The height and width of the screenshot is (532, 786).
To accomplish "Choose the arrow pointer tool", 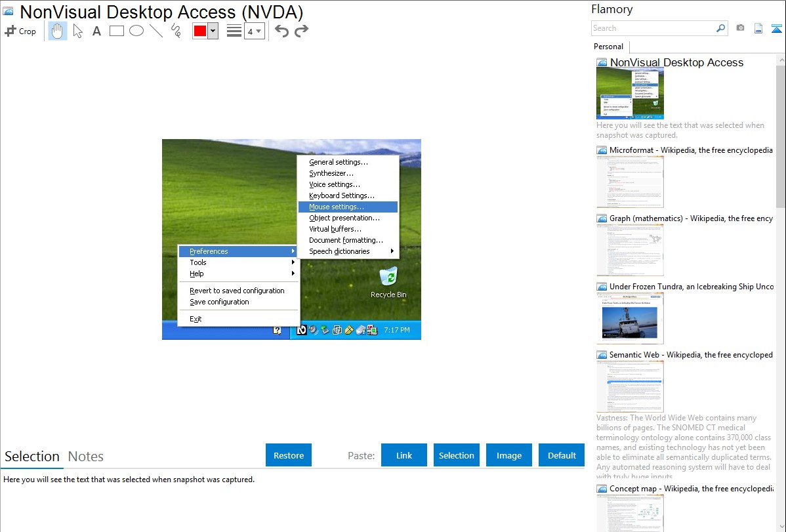I will [x=77, y=31].
